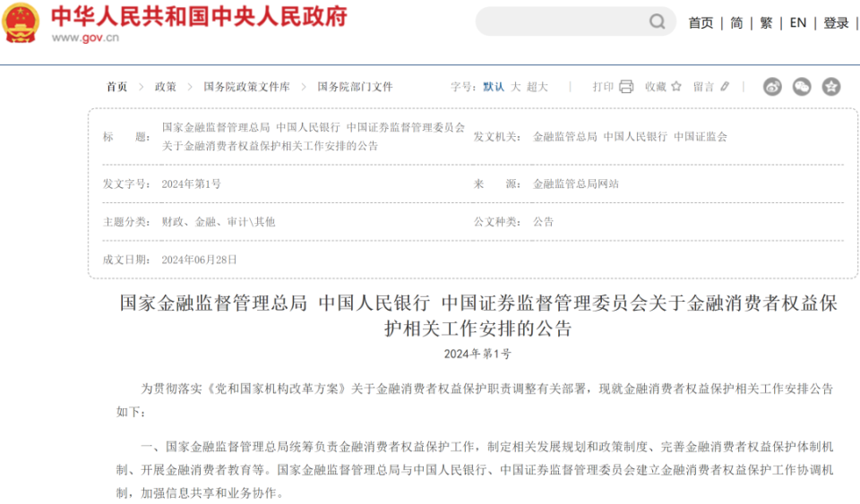Click the printer icon
860x504 pixels.
coord(626,87)
